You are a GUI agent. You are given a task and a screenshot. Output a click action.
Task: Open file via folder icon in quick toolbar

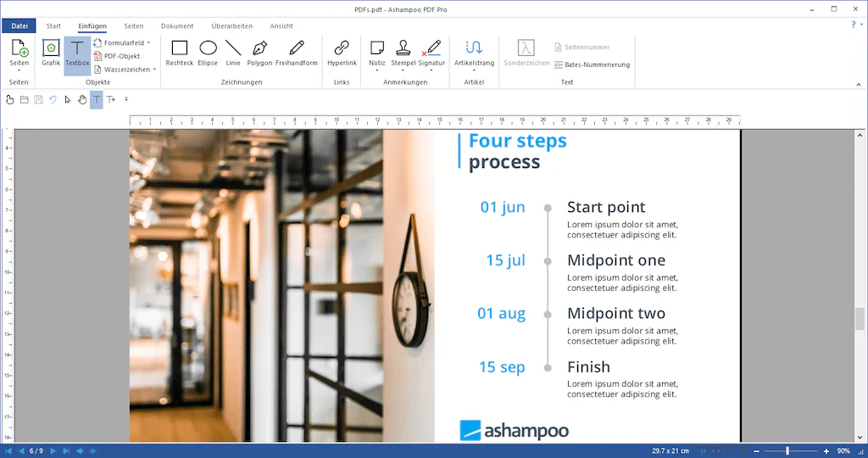pos(25,100)
